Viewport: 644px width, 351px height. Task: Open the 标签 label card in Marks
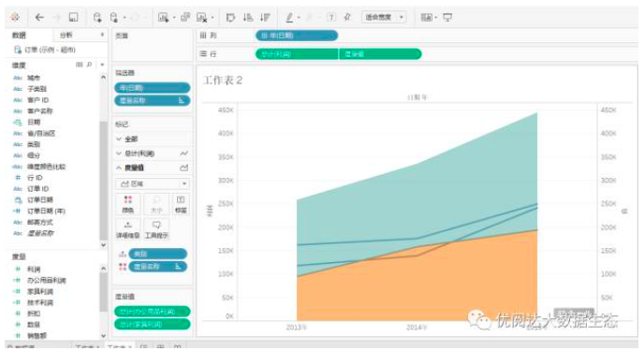tap(181, 204)
